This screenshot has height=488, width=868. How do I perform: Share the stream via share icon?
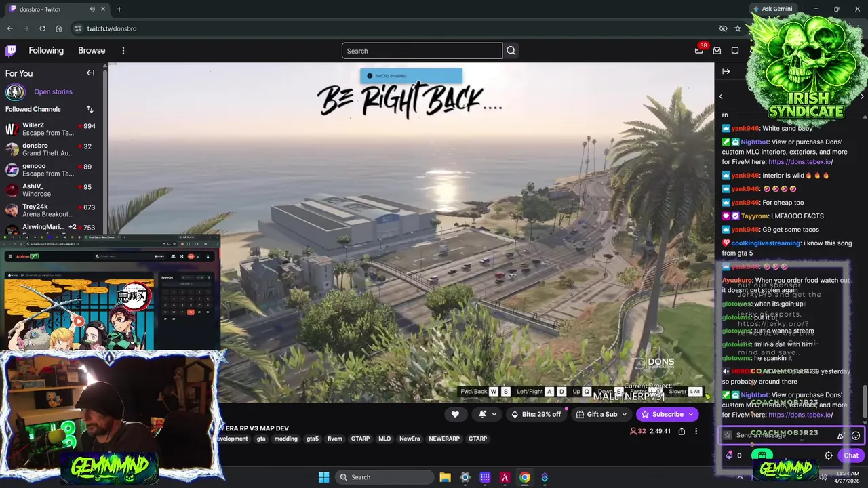tap(682, 431)
